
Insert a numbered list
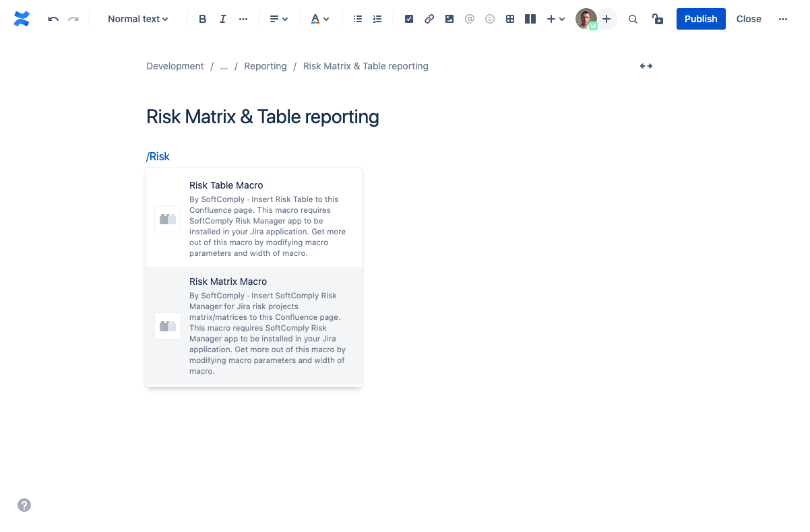tap(377, 19)
